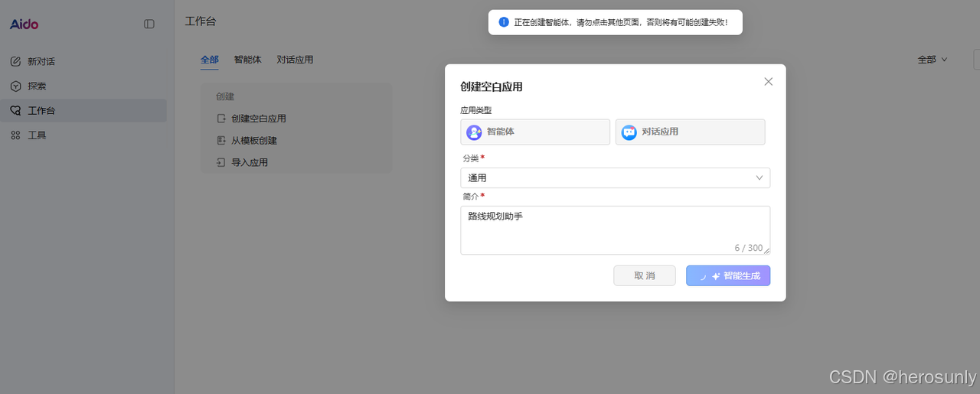Click the 工具 grid icon

[x=15, y=135]
